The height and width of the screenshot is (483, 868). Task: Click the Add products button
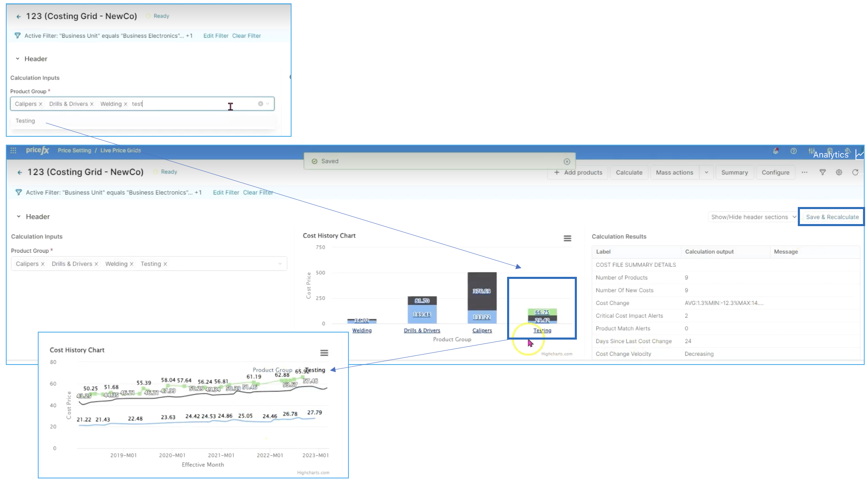click(578, 172)
